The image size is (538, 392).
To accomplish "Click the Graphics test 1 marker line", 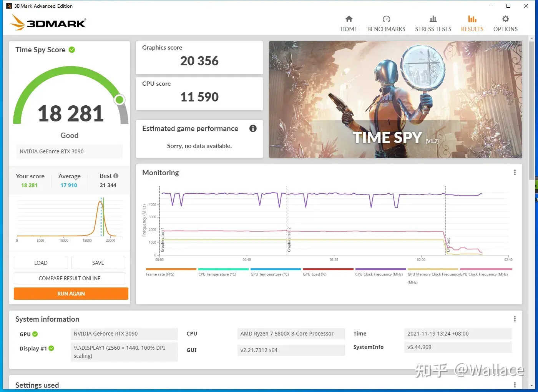I will (159, 220).
